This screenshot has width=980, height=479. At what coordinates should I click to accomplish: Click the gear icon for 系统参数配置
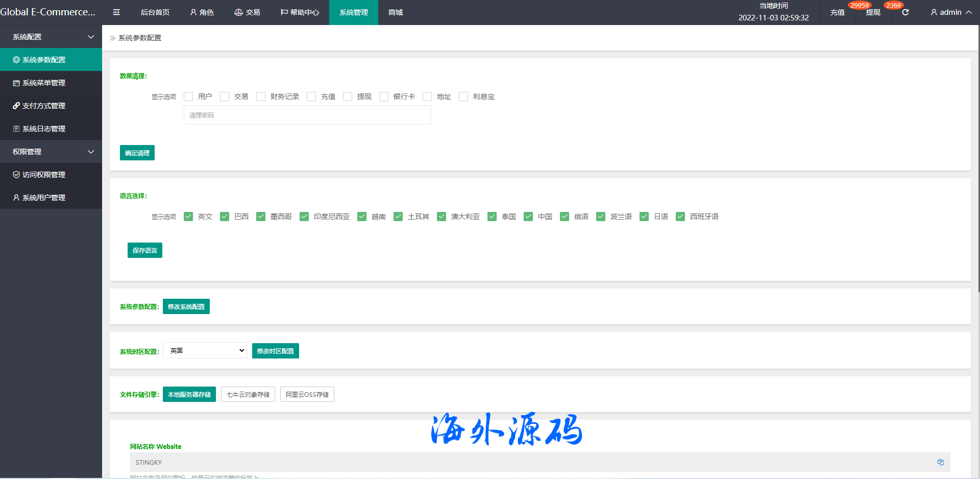[16, 60]
